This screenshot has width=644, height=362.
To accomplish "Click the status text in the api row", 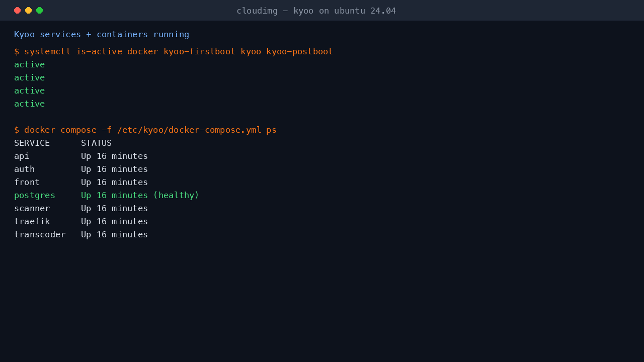I will (115, 156).
